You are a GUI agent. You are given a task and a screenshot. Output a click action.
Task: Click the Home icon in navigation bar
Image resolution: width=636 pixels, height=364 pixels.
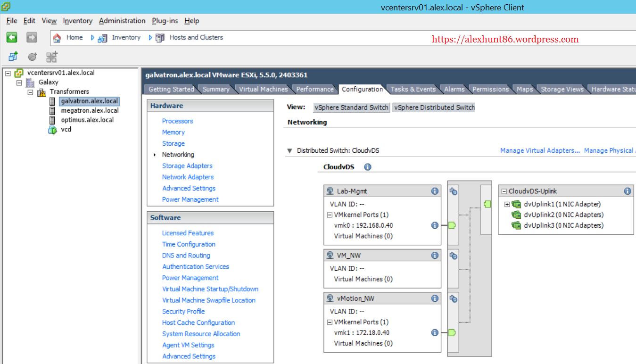click(x=57, y=38)
